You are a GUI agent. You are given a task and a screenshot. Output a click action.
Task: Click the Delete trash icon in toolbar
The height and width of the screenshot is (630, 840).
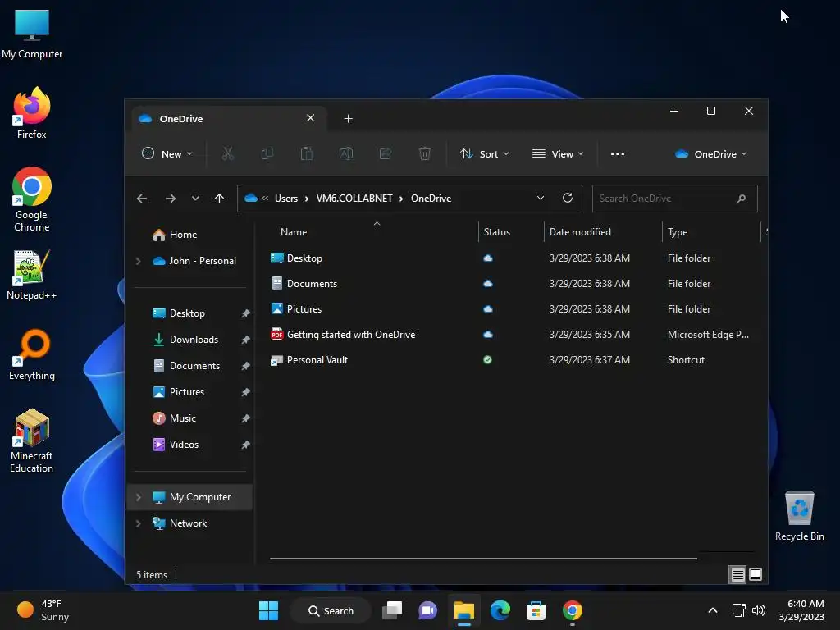tap(424, 153)
